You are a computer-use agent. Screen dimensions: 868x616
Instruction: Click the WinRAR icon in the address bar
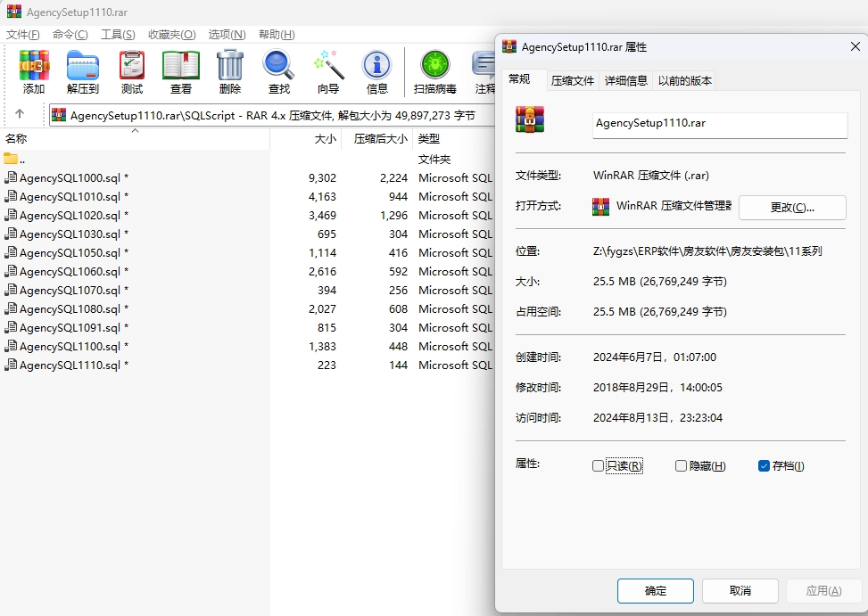tap(59, 115)
